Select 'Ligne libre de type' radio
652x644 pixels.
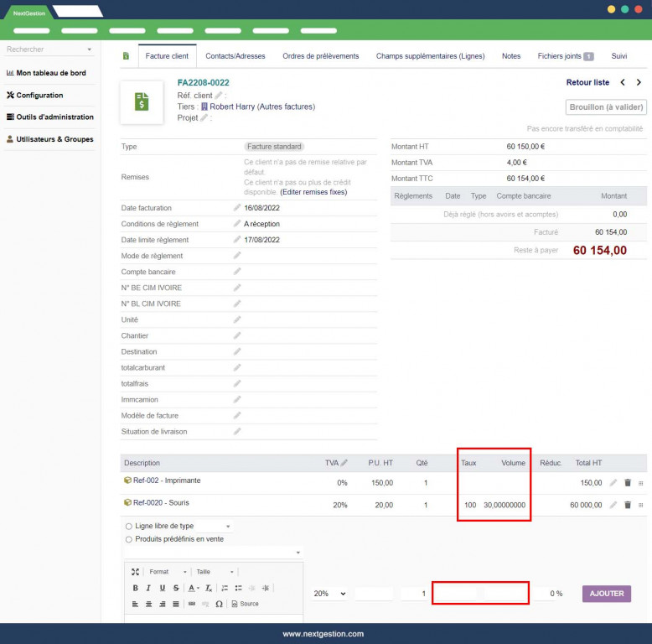128,526
